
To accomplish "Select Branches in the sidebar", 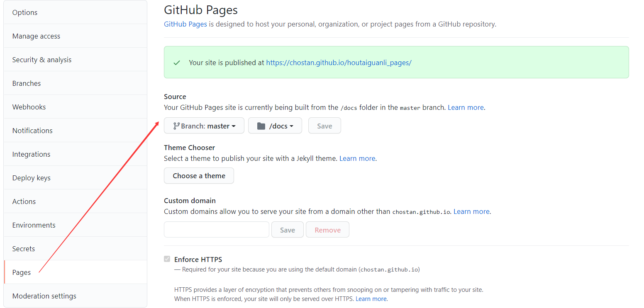I will [75, 83].
